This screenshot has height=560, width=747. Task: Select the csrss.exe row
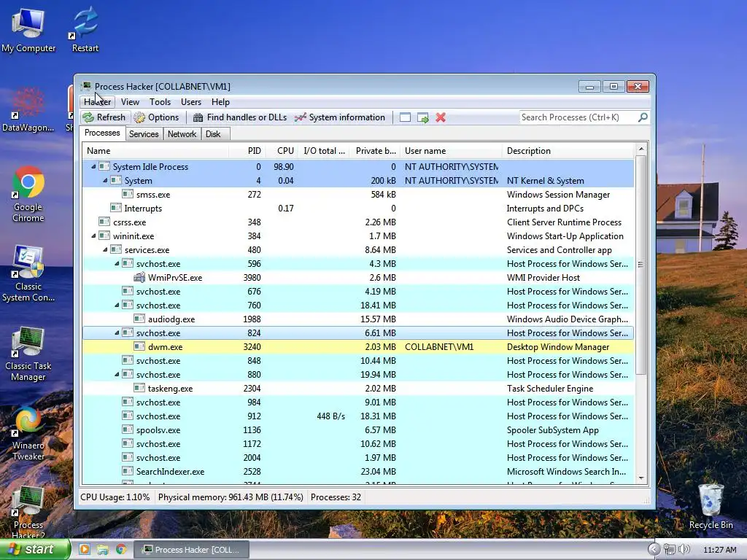tap(358, 222)
